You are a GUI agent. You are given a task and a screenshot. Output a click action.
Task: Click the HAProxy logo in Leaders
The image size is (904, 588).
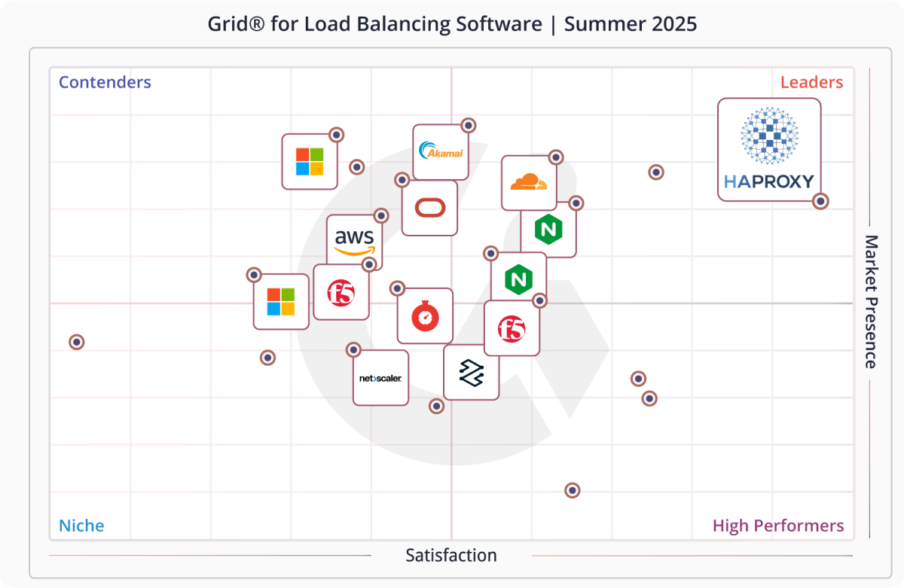tap(769, 150)
